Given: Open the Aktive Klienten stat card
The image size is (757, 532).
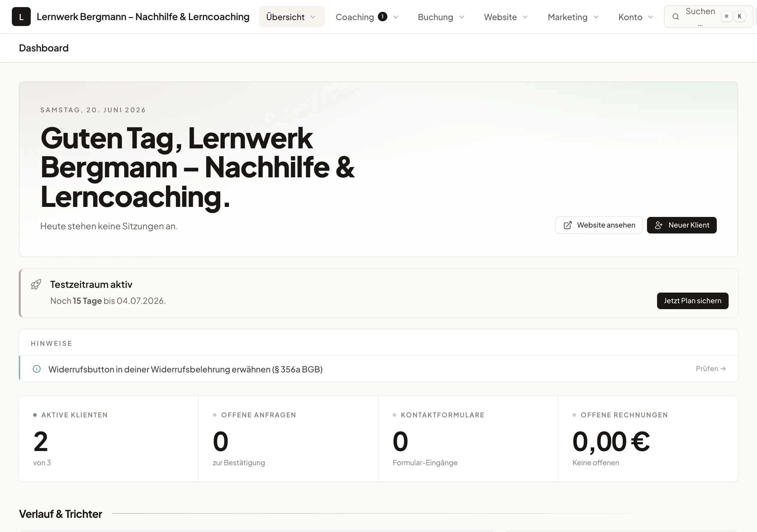Looking at the screenshot, I should coord(109,439).
